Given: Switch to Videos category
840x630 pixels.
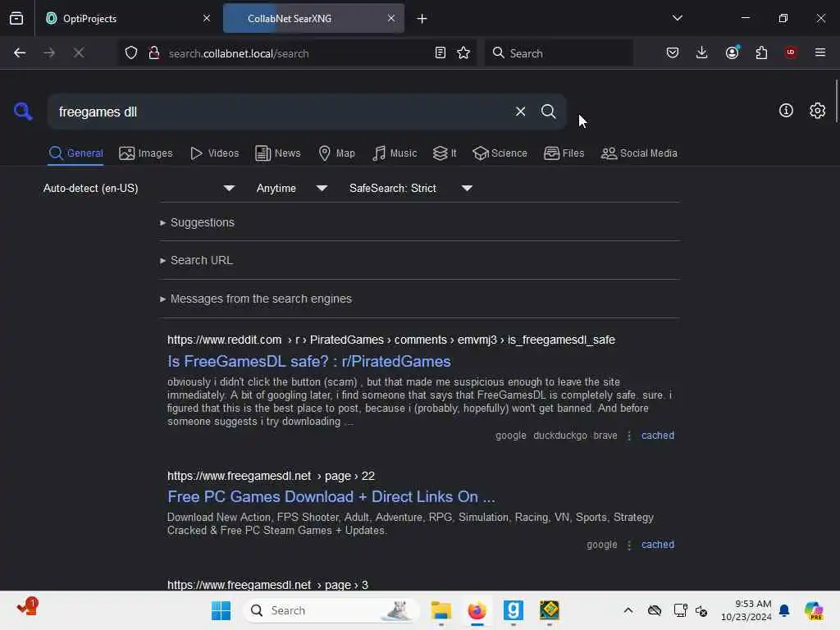Looking at the screenshot, I should click(x=214, y=153).
